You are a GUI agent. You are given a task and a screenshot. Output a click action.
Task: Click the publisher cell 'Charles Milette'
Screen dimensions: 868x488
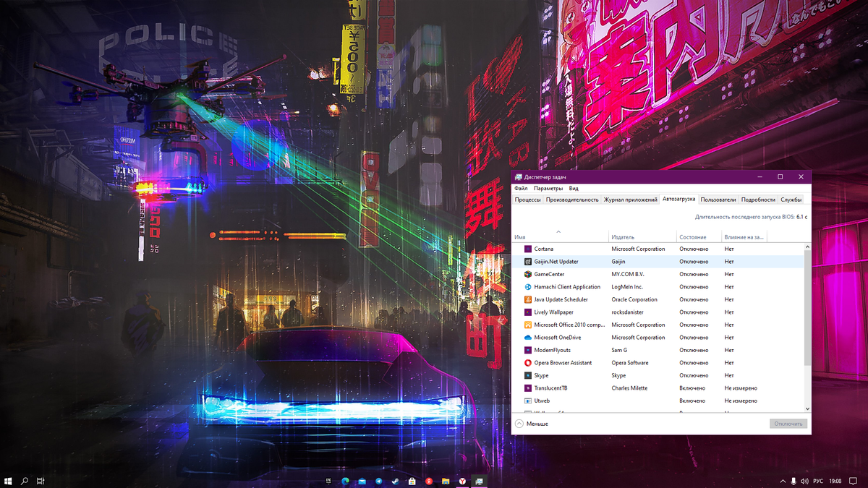(629, 388)
